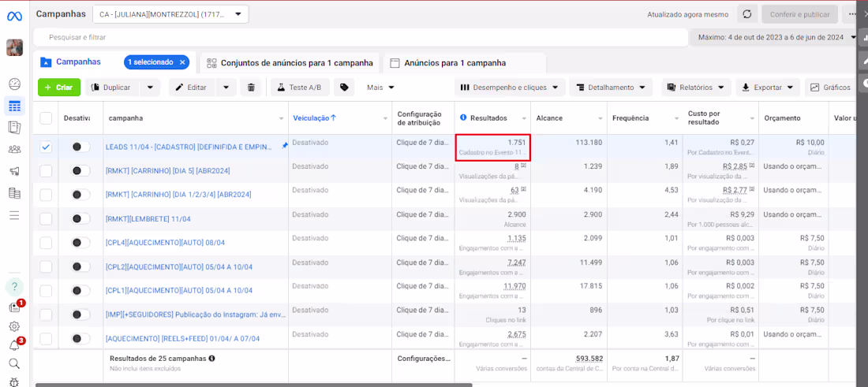Open the updates icon with badge 1
868x387 pixels.
coord(14,307)
